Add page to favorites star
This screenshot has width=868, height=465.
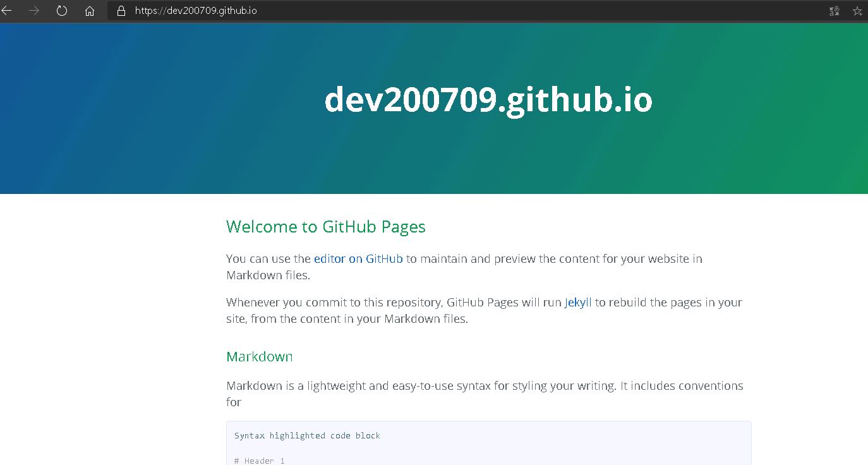pos(857,11)
